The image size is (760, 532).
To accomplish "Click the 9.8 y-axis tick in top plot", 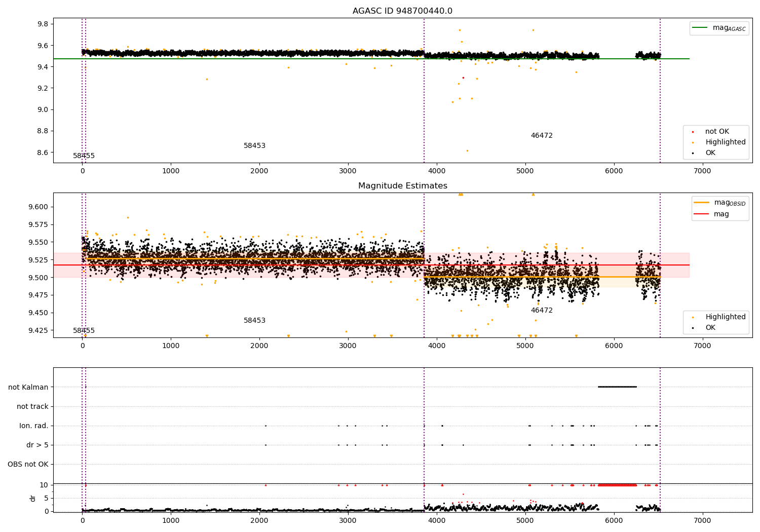I will point(43,24).
